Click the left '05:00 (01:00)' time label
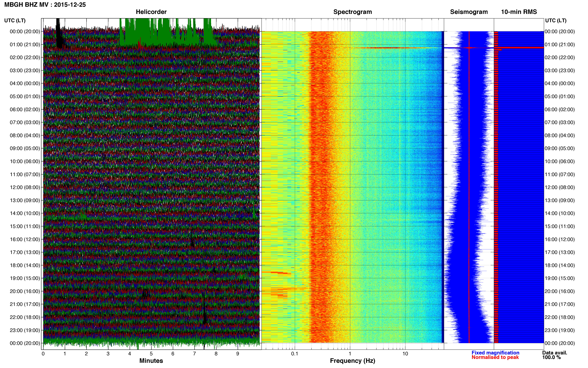 pos(25,96)
